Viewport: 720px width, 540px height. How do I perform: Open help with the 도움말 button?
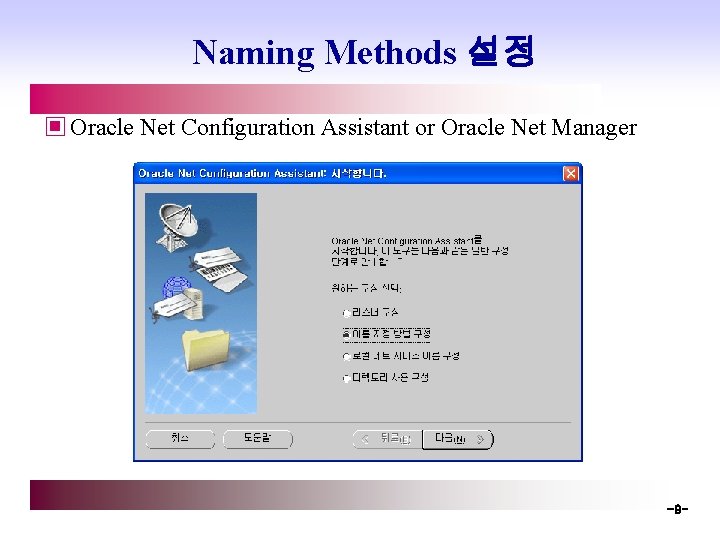tap(258, 439)
